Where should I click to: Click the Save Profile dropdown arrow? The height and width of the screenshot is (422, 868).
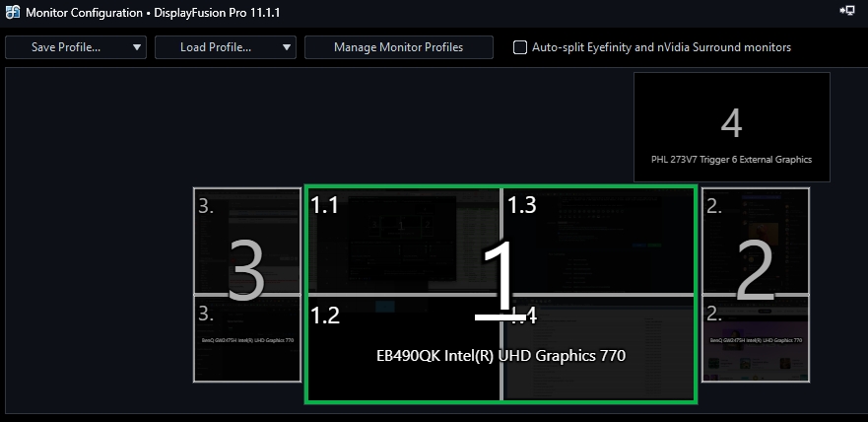coord(136,47)
